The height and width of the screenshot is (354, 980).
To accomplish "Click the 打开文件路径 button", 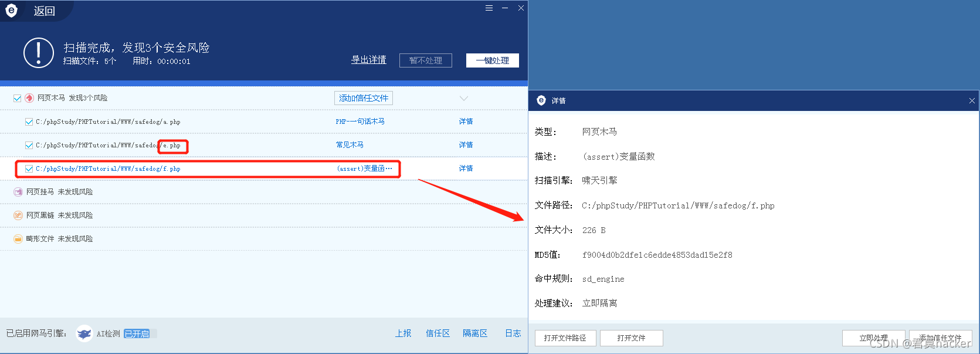I will (565, 338).
